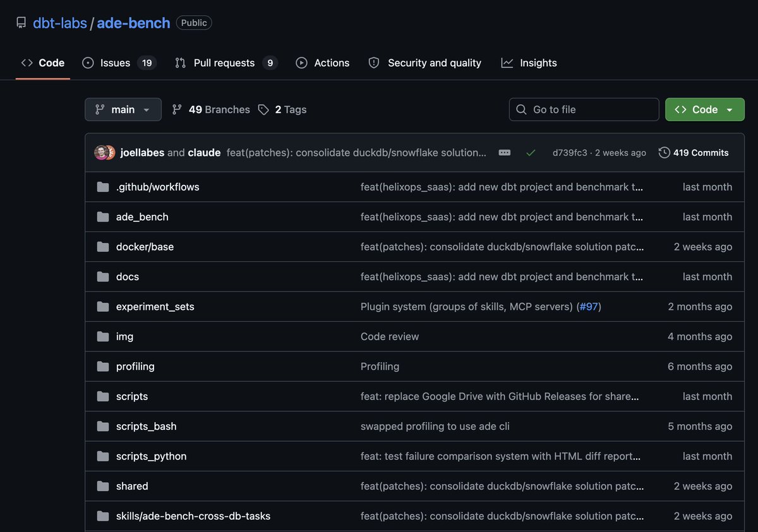758x532 pixels.
Task: Switch to the Code tab
Action: click(43, 62)
